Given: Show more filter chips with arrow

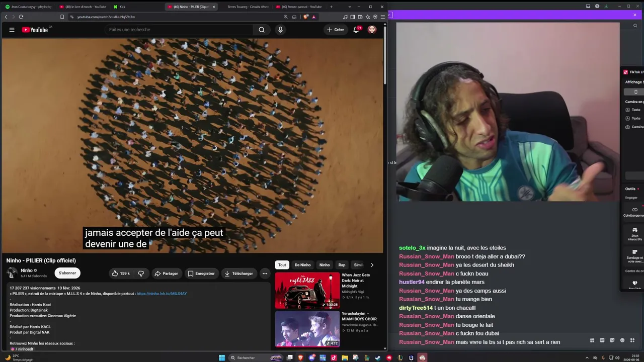Looking at the screenshot, I should click(x=372, y=265).
